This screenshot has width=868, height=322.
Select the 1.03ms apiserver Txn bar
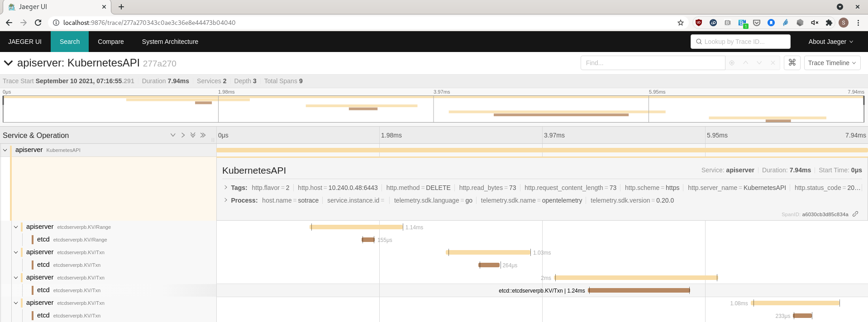click(488, 252)
